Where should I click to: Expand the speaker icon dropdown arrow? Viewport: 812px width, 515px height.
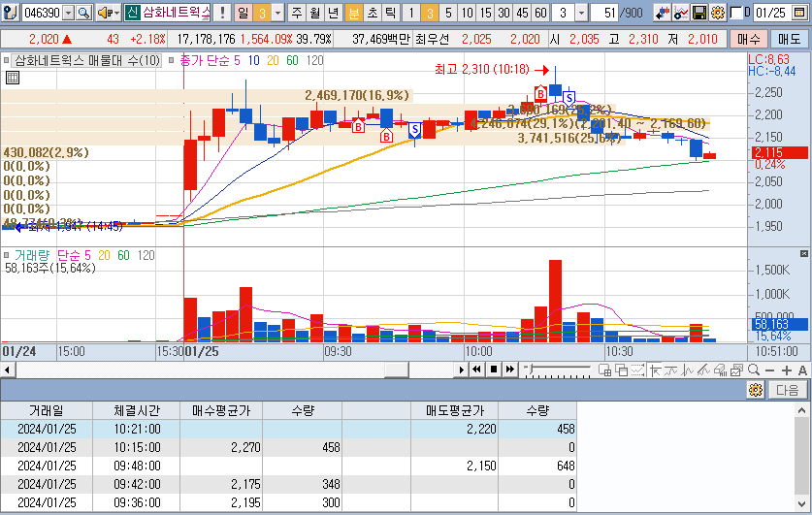(x=117, y=13)
